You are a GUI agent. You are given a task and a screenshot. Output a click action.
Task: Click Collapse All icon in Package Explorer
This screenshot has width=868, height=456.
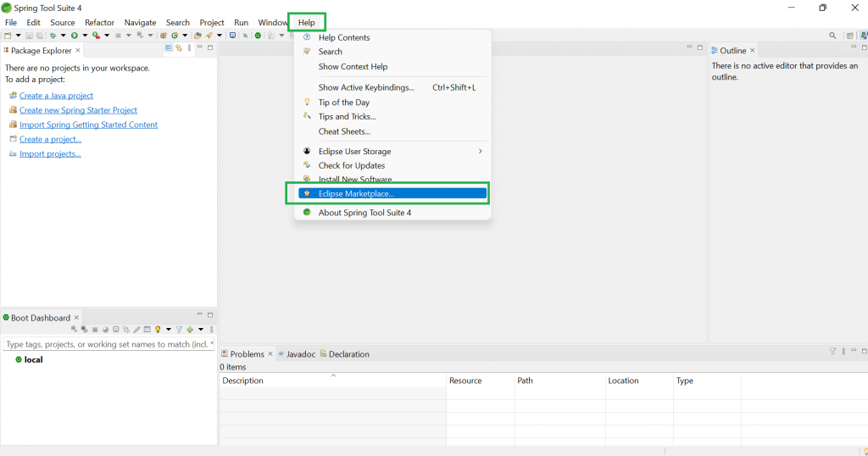pos(169,48)
